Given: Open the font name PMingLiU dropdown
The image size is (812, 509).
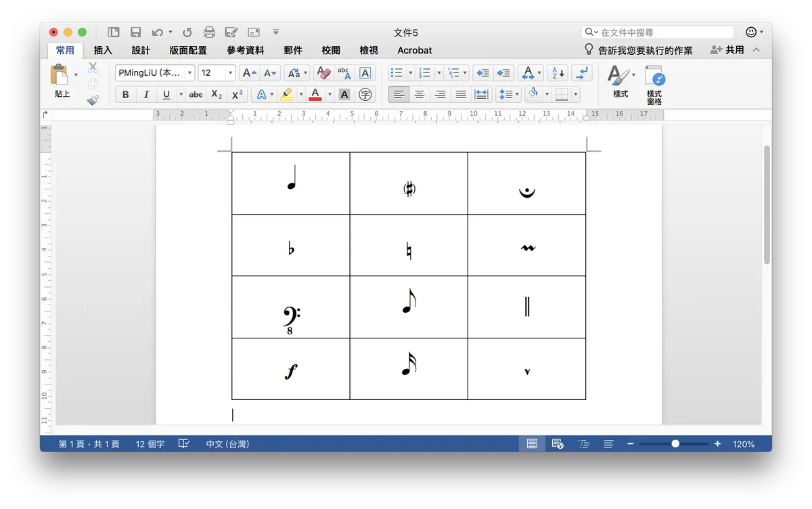Looking at the screenshot, I should (x=189, y=73).
